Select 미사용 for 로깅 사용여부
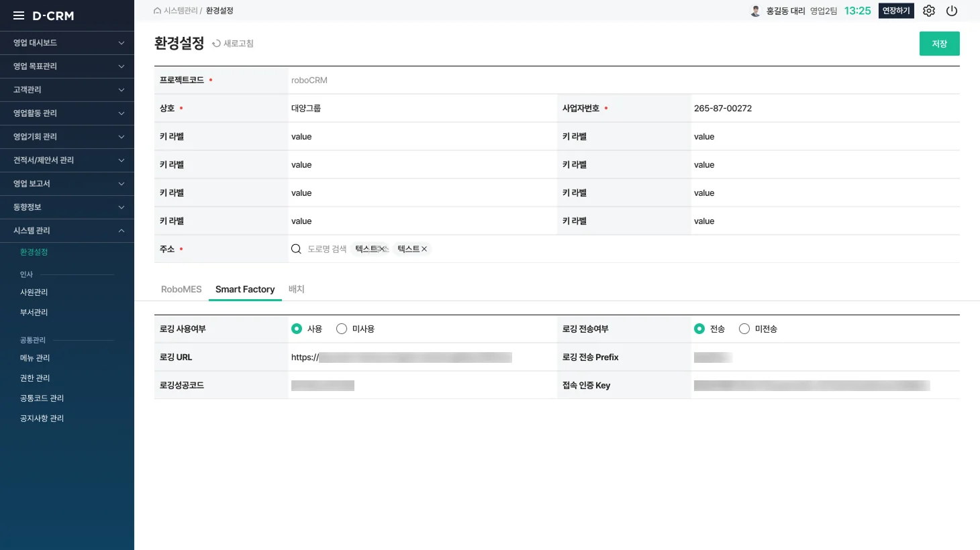This screenshot has width=980, height=550. pos(342,329)
